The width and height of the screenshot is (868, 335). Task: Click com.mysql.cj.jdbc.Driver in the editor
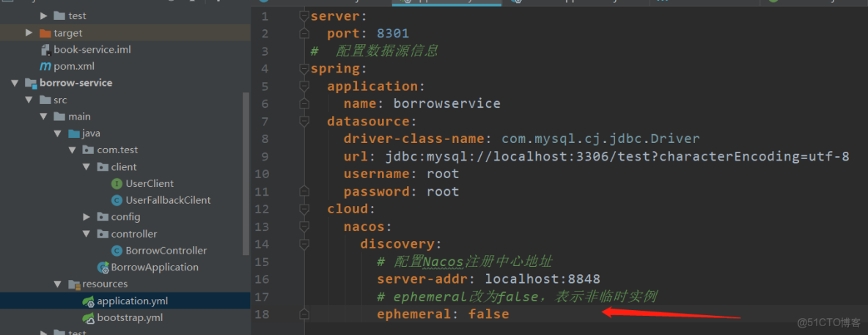[x=600, y=139]
